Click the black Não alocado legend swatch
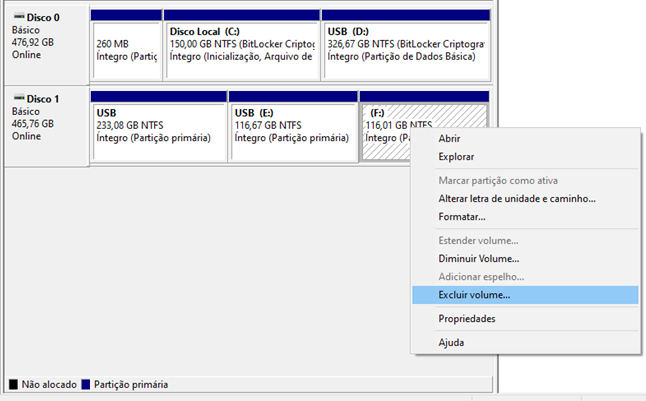 tap(13, 385)
